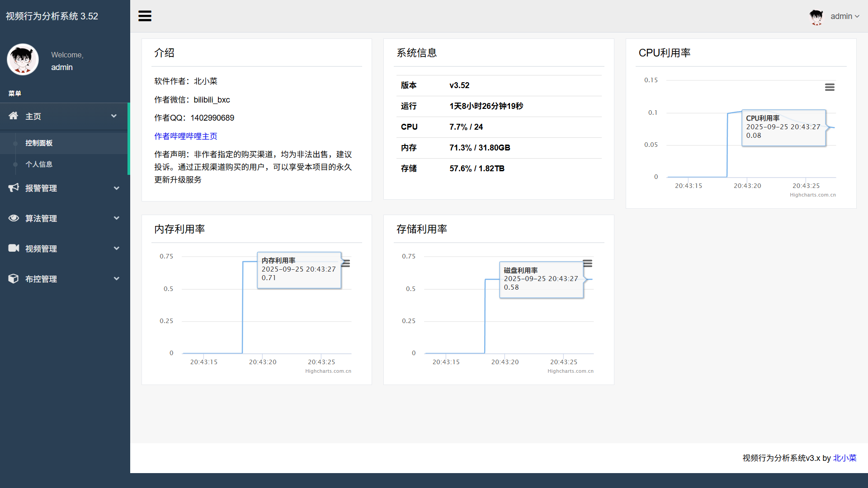Select the 控制面板 menu item

(x=39, y=143)
